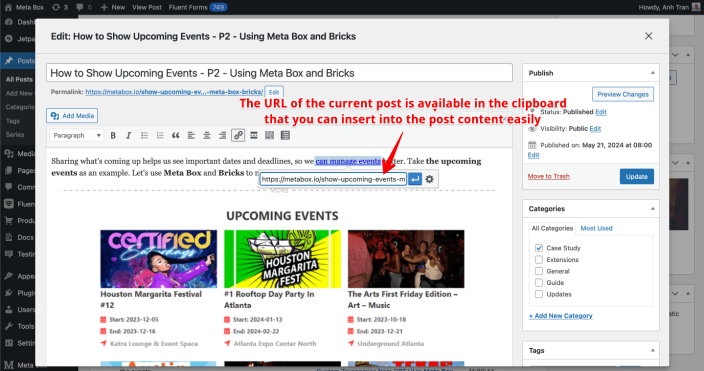Viewport: 704px width, 371px height.
Task: Align text right
Action: pos(222,135)
